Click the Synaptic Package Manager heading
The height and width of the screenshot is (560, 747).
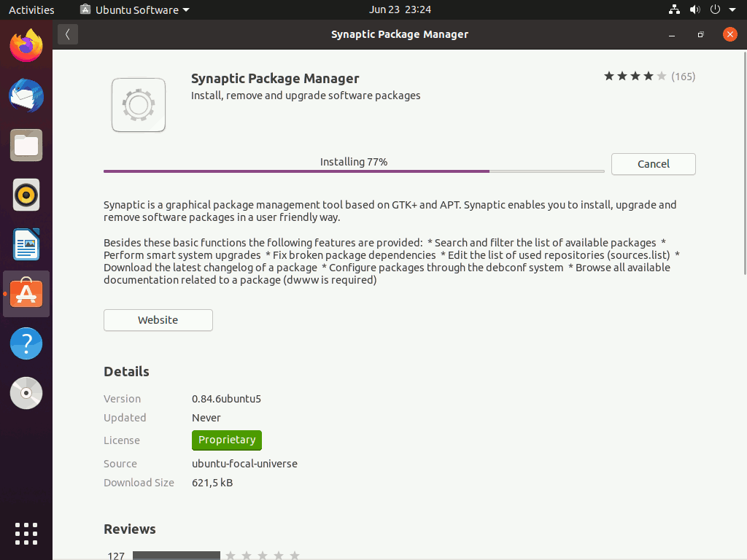[x=275, y=79]
